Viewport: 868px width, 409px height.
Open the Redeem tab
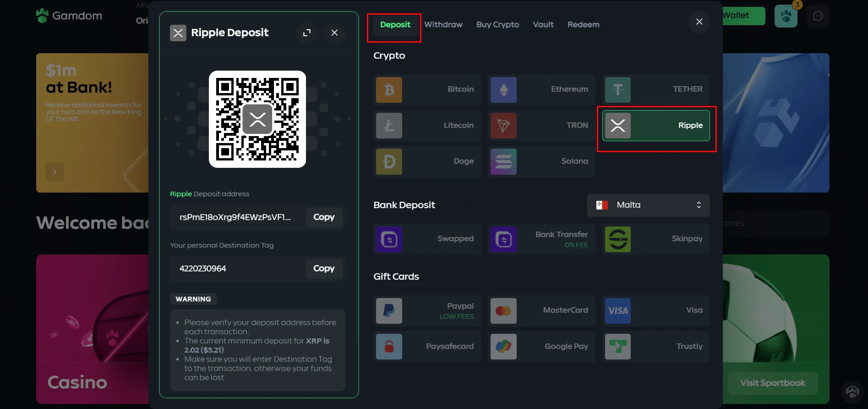tap(583, 24)
